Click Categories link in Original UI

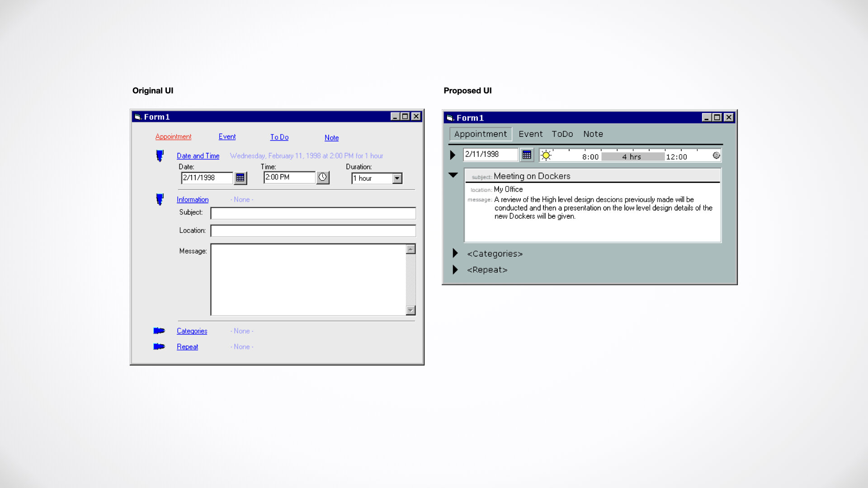192,331
